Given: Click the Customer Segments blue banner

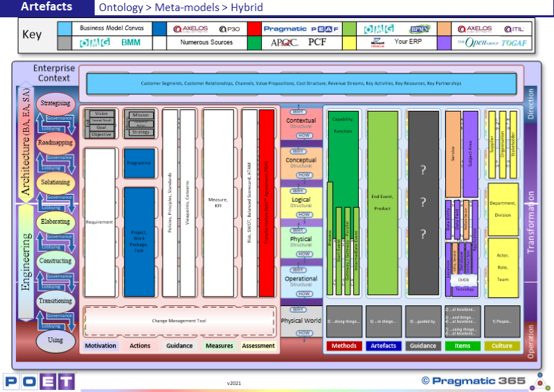Looking at the screenshot, I should [x=301, y=83].
